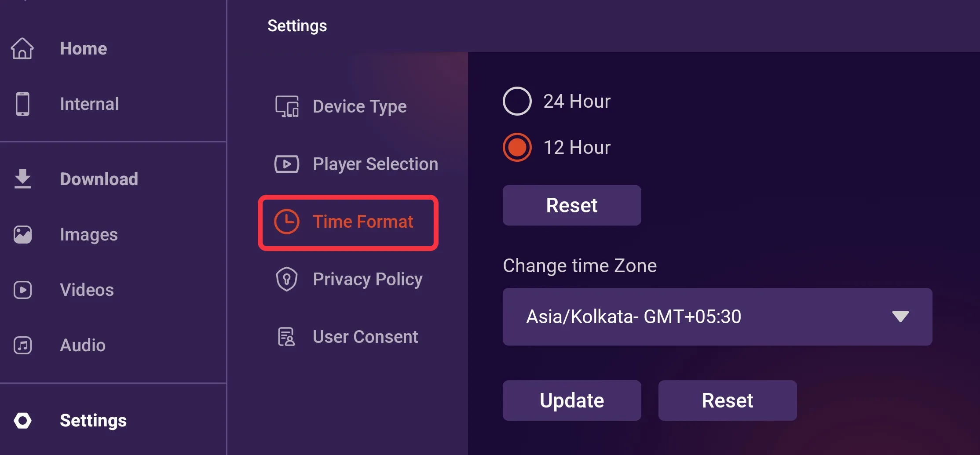Viewport: 980px width, 455px height.
Task: Click Reset below the hour options
Action: pyautogui.click(x=572, y=205)
